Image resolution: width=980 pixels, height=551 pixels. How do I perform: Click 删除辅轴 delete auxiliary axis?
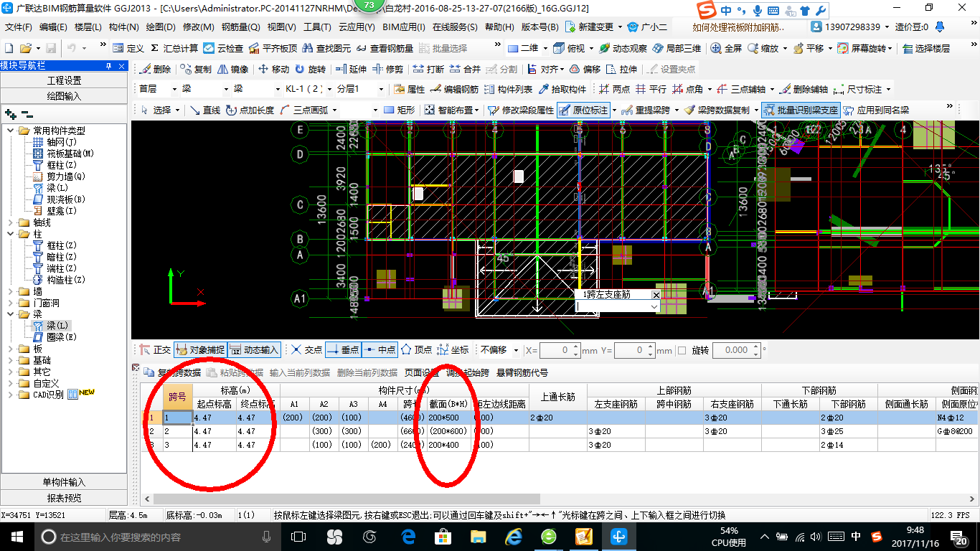[x=804, y=90]
